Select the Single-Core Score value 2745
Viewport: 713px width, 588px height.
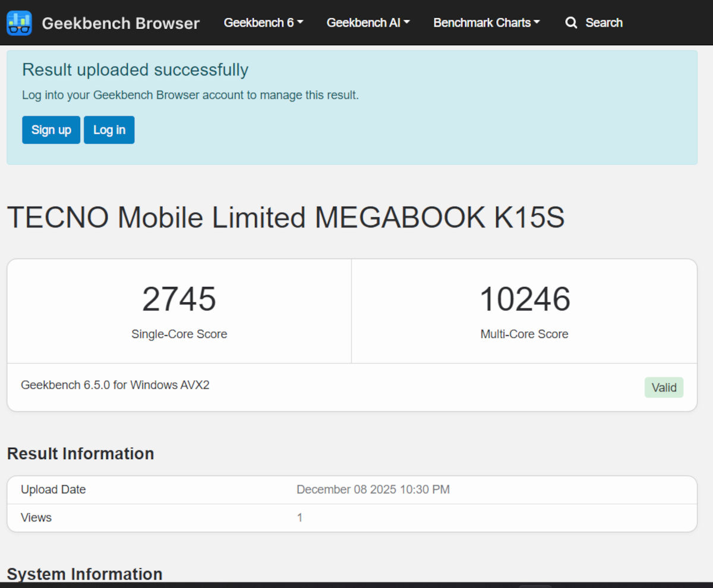[x=179, y=299]
